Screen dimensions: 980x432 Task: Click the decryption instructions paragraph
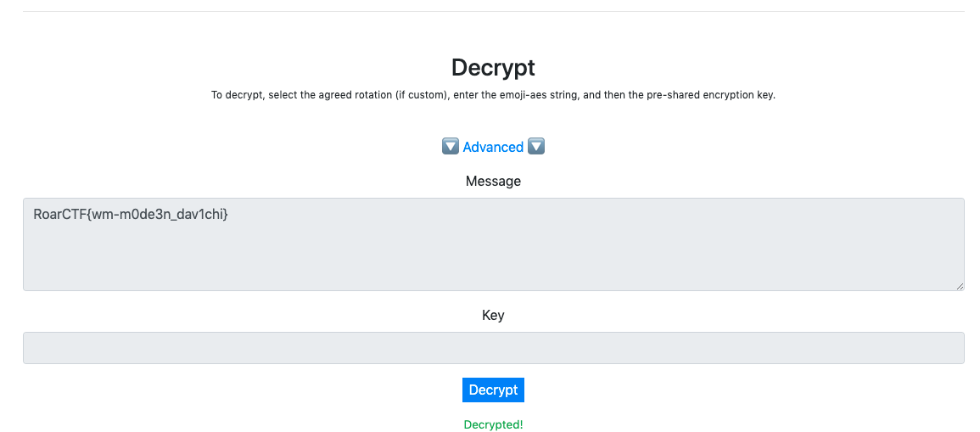click(493, 95)
